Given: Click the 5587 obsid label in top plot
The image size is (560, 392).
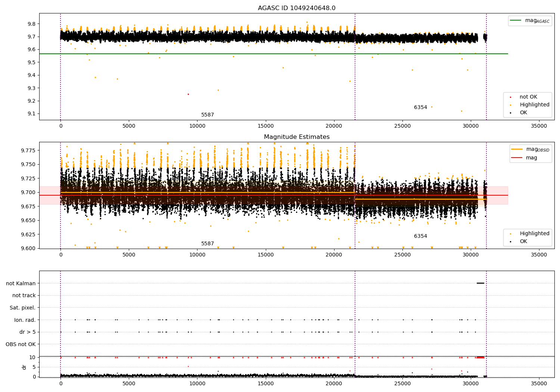Looking at the screenshot, I should [208, 115].
